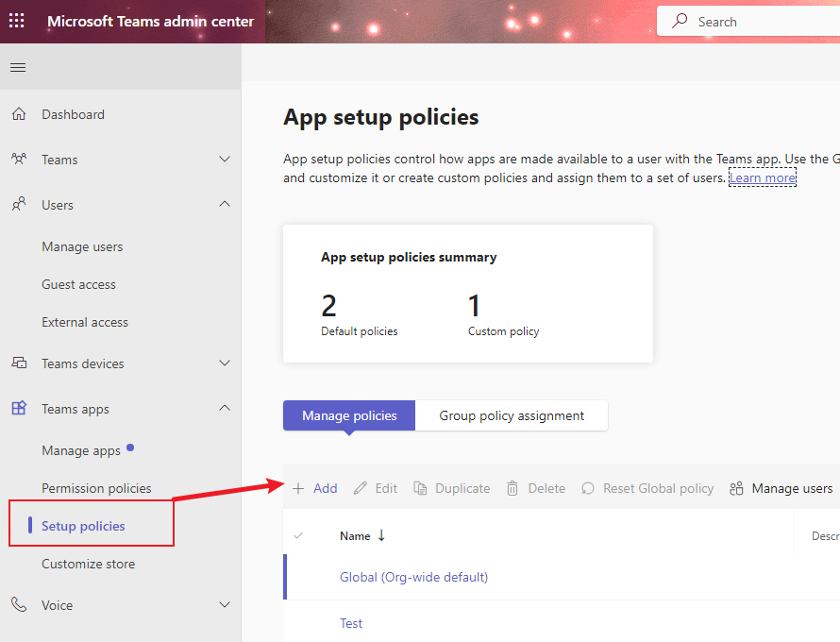The image size is (840, 642).
Task: Click the Teams apps sidebar icon
Action: point(19,409)
